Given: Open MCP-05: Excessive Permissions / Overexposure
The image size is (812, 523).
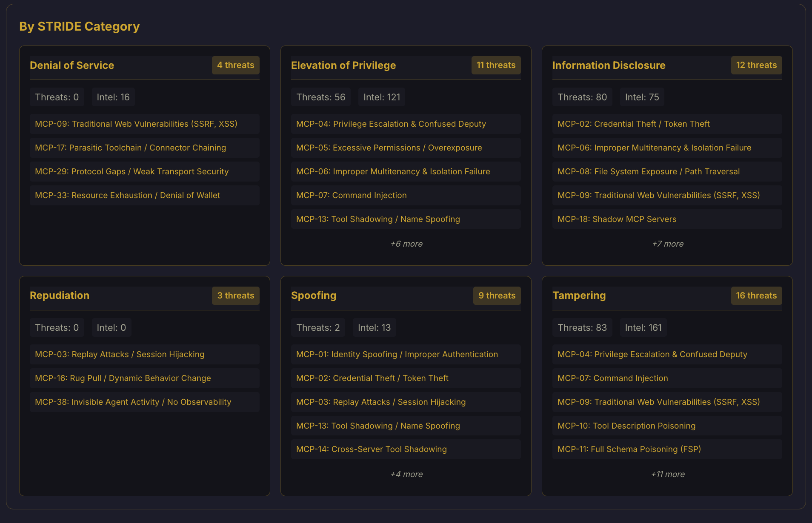Looking at the screenshot, I should click(406, 148).
